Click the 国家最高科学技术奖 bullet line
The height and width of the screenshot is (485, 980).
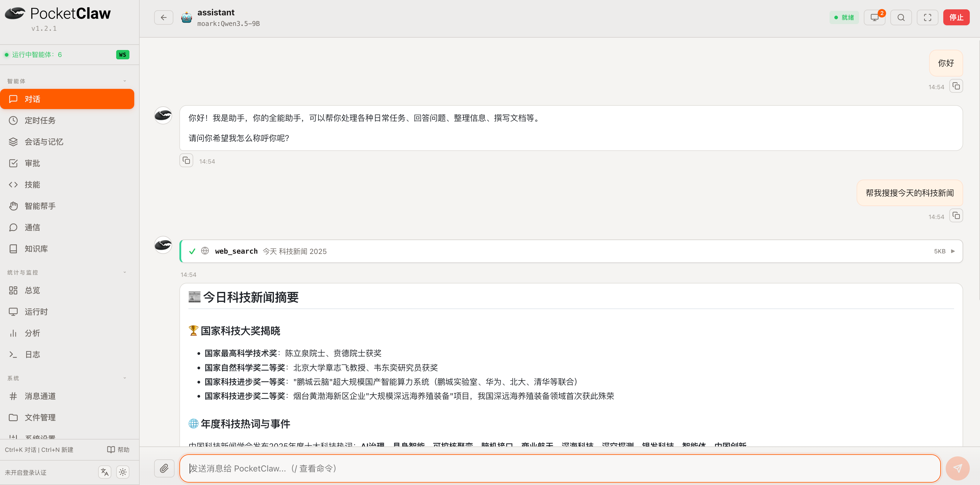tap(293, 353)
